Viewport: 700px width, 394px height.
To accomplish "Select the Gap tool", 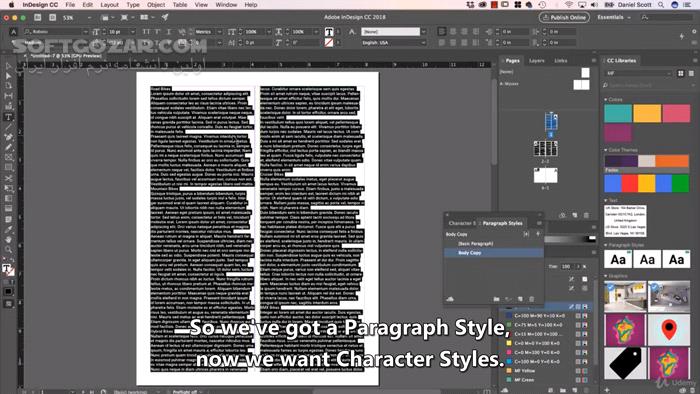I will pyautogui.click(x=8, y=96).
